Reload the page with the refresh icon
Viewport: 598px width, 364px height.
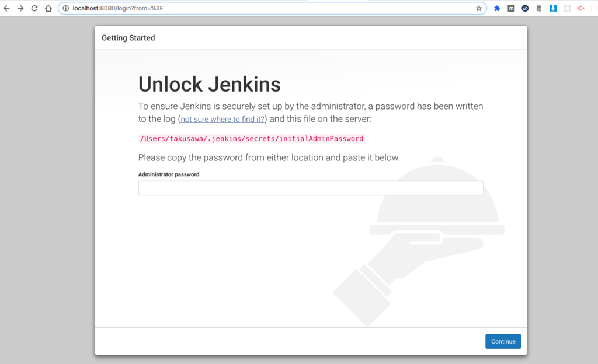pyautogui.click(x=34, y=8)
